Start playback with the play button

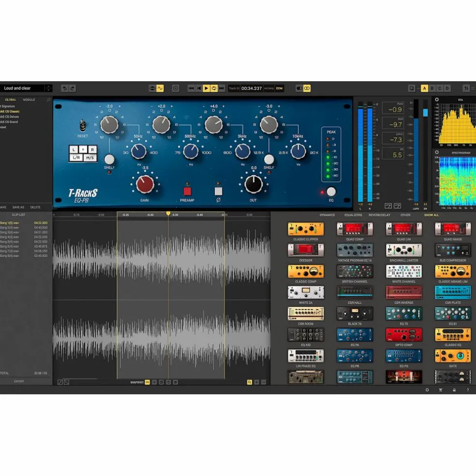coord(206,89)
